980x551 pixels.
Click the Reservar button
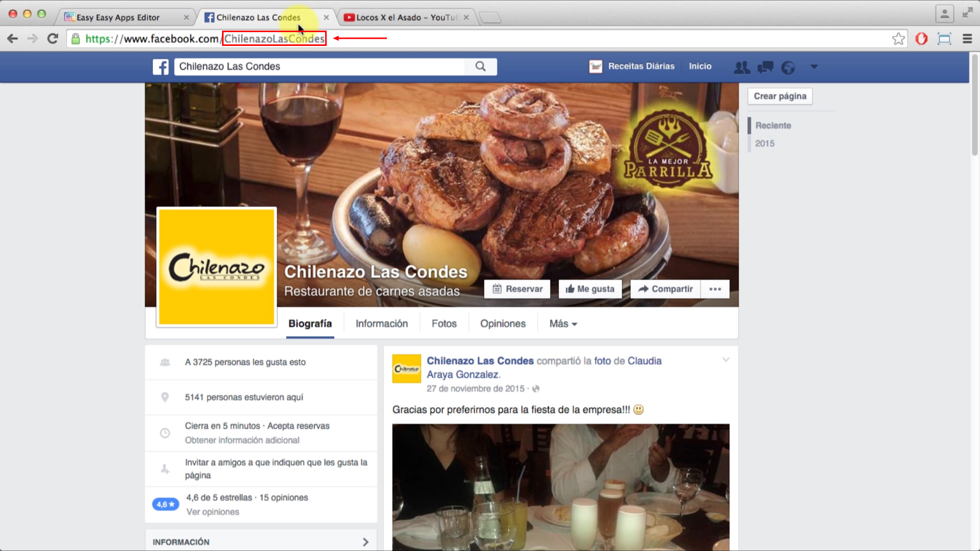[517, 289]
